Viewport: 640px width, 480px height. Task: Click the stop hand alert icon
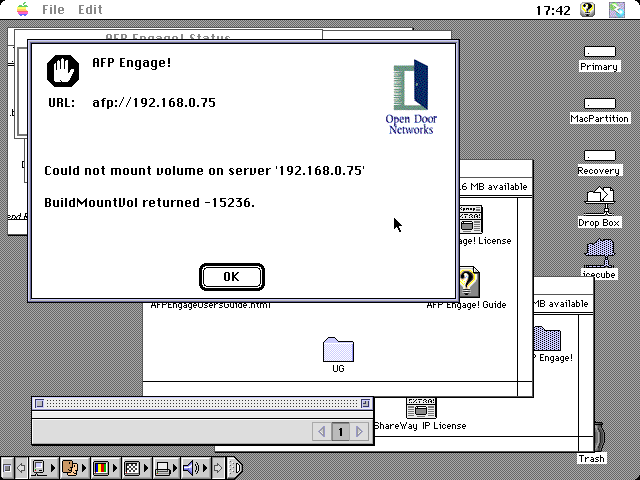[x=63, y=71]
